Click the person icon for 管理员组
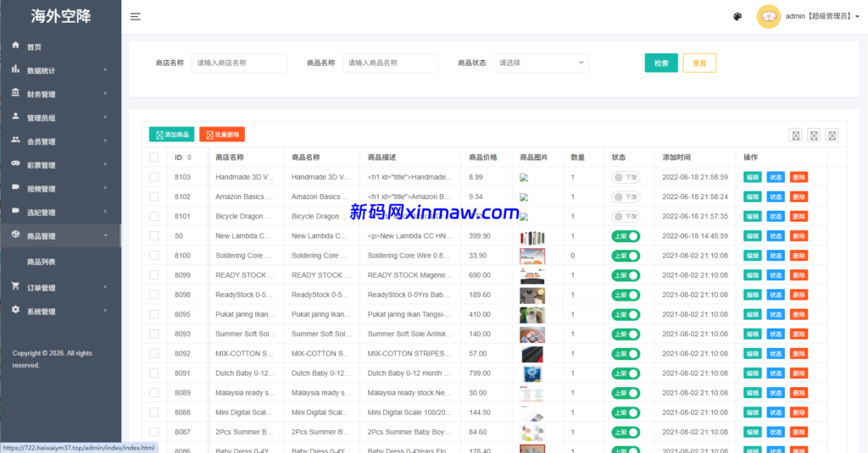The image size is (868, 453). 15,117
